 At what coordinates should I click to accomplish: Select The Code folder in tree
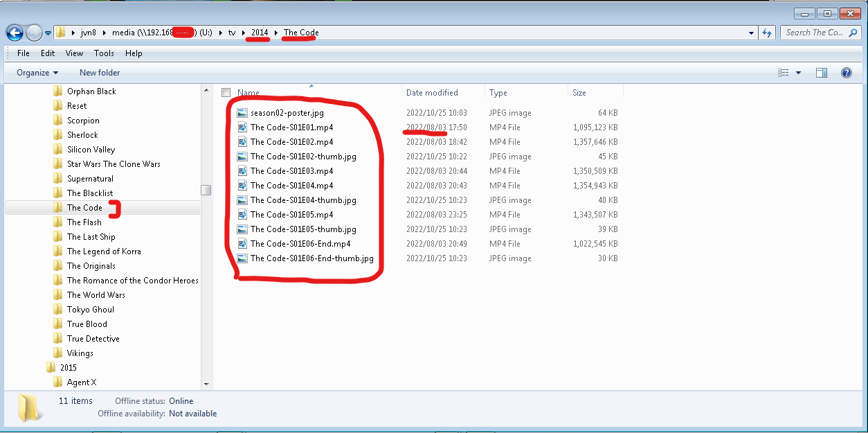click(84, 208)
